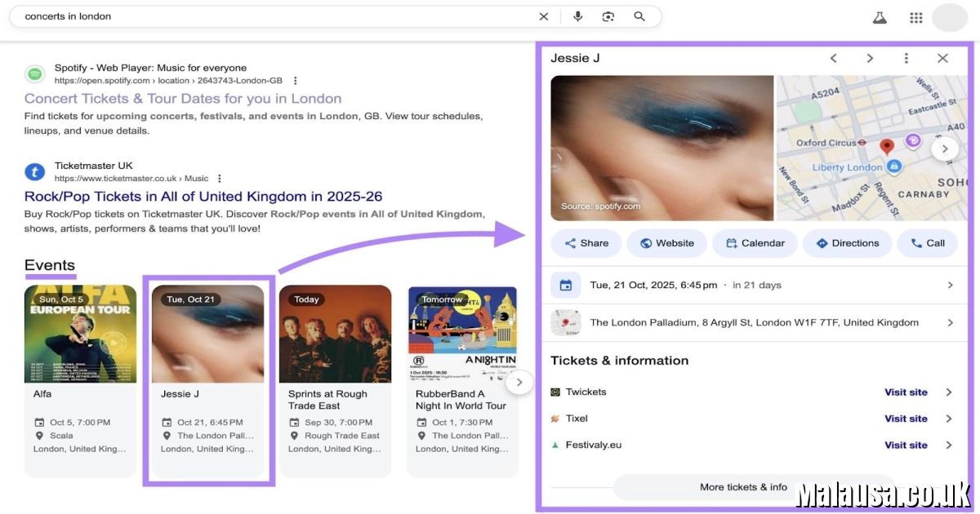Visit site for Twickets tickets
The width and height of the screenshot is (980, 514).
[906, 392]
